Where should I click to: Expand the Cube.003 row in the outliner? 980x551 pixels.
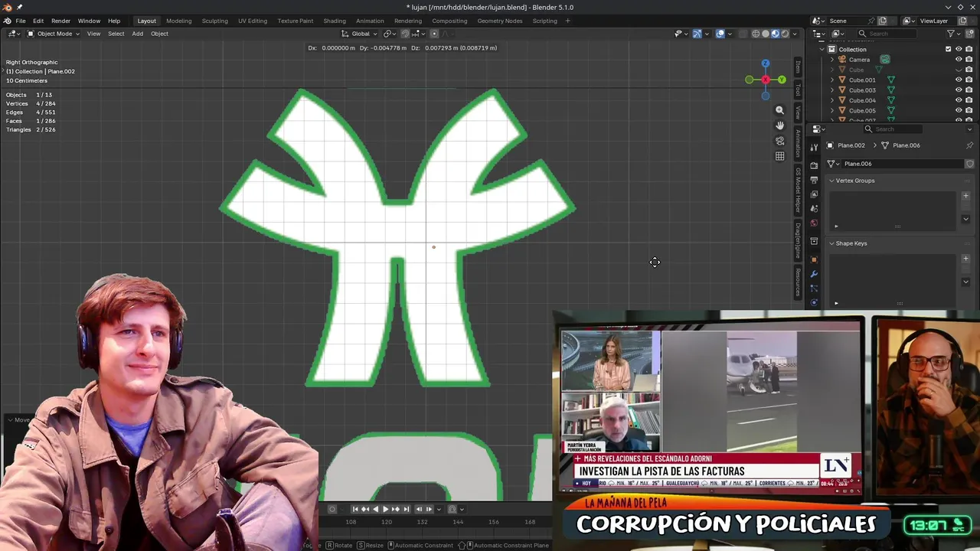tap(832, 90)
